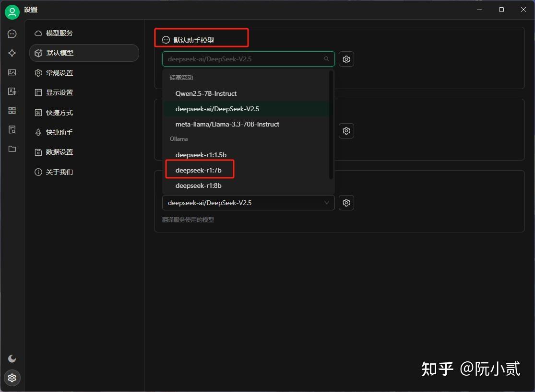This screenshot has width=535, height=392.
Task: Click the 设置 window title text
Action: (31, 10)
